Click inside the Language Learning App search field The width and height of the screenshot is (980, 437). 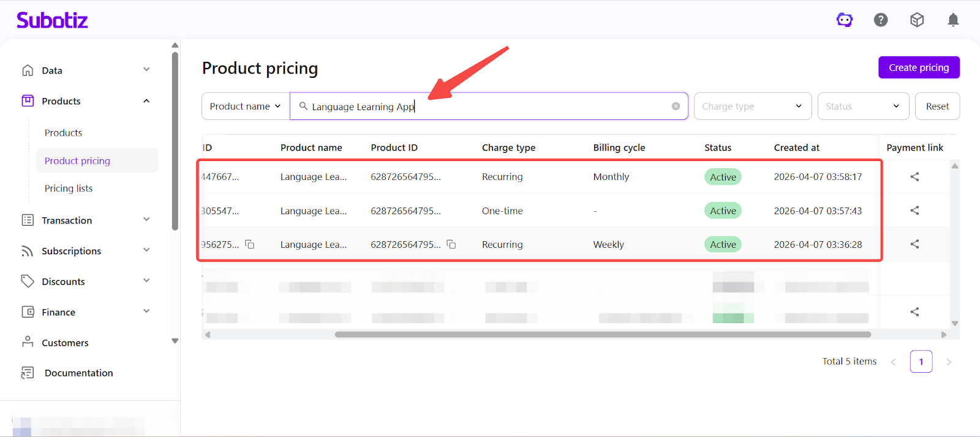click(490, 106)
